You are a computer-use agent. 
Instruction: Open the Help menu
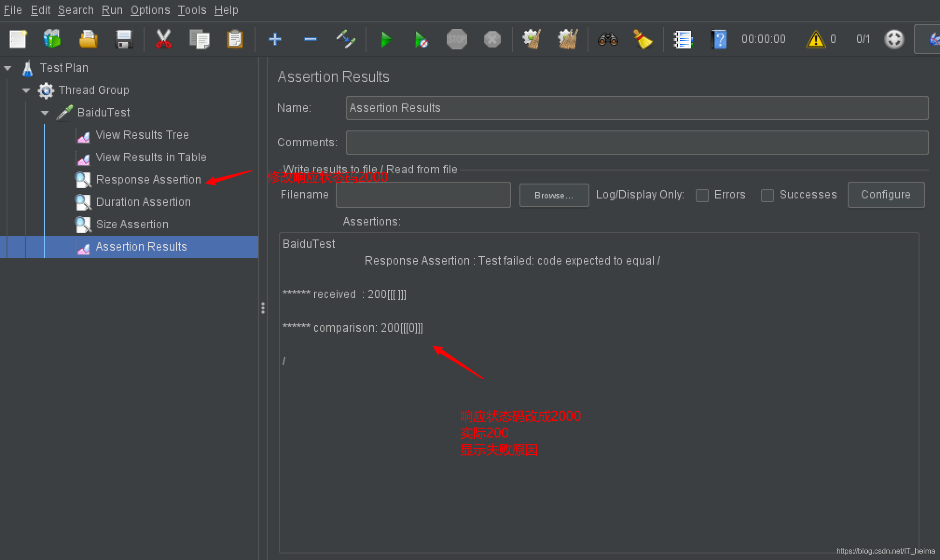coord(226,10)
